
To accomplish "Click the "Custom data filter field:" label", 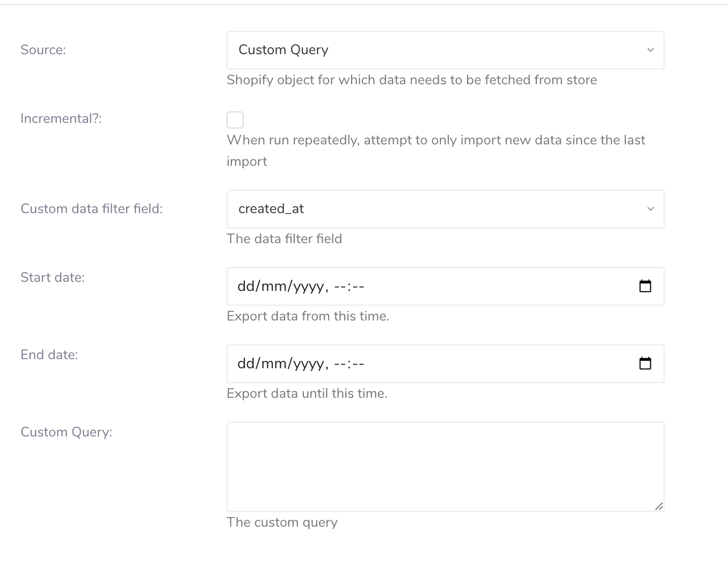I will pyautogui.click(x=91, y=209).
